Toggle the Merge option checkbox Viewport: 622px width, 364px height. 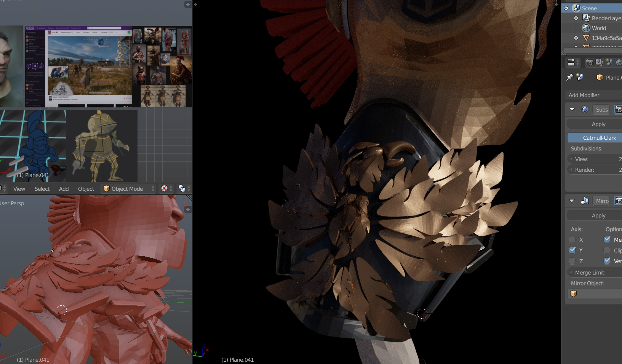[607, 239]
